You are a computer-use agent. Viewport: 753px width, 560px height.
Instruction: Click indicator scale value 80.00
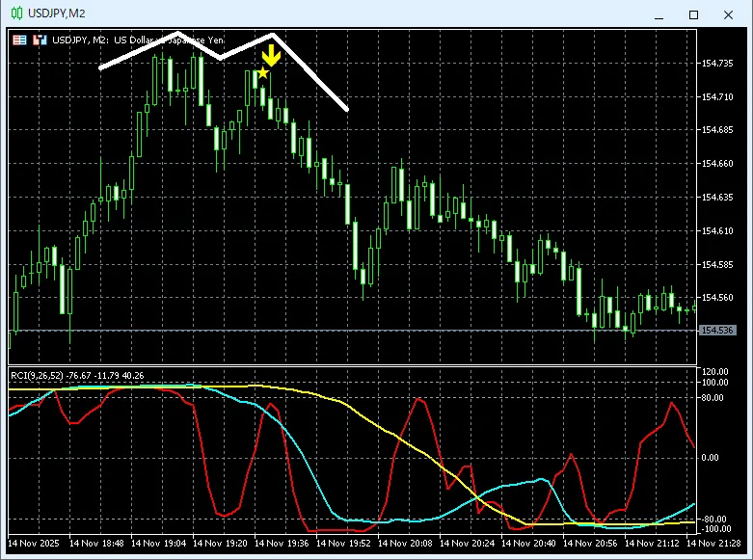pos(713,398)
